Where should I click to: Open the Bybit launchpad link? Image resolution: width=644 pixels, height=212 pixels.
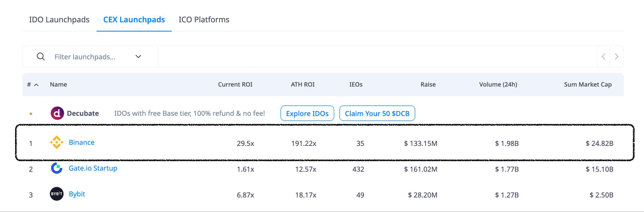[x=77, y=194]
